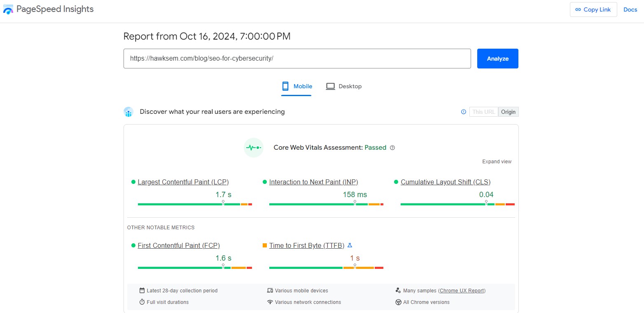
Task: Click the LCP distribution bar
Action: pos(195,204)
